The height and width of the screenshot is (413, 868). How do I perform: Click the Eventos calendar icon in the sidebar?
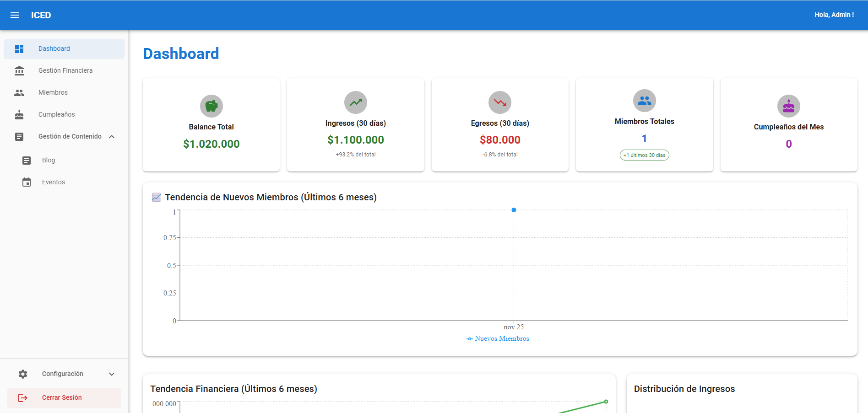27,182
